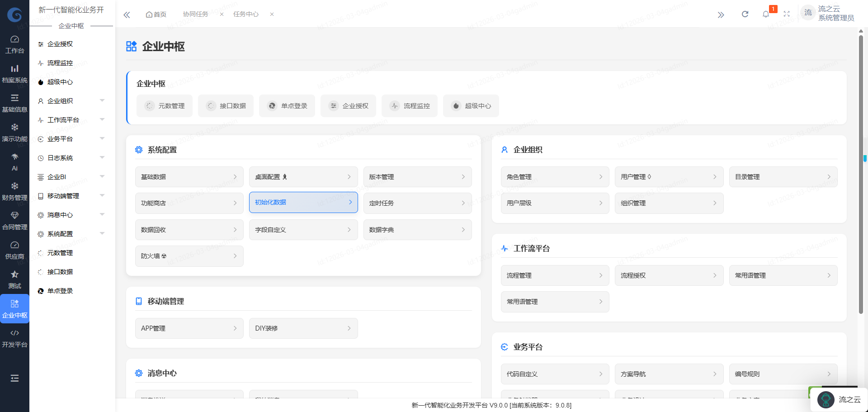Image resolution: width=868 pixels, height=412 pixels.
Task: Open the 初始化数据 card
Action: (x=303, y=203)
